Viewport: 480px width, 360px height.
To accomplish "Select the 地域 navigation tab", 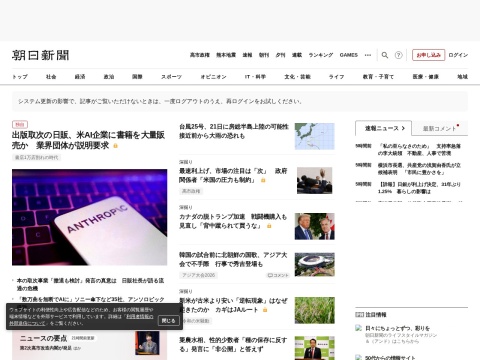I will [462, 77].
